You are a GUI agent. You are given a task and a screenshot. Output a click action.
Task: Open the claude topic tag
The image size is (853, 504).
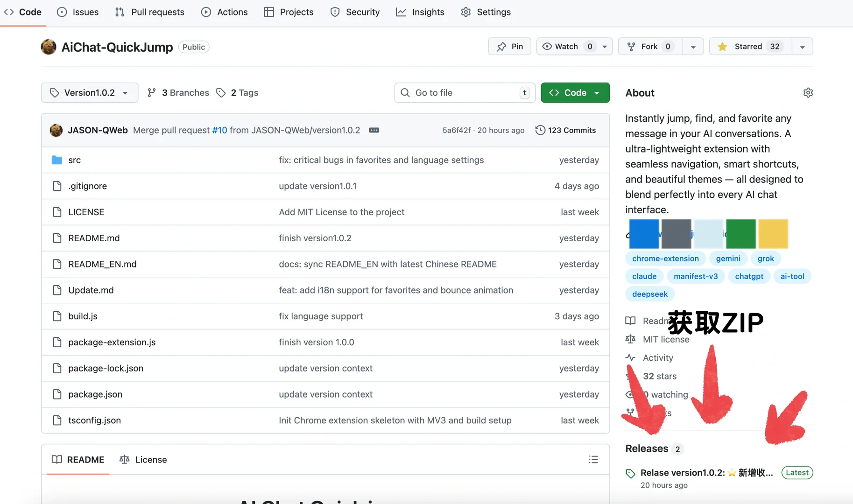(x=644, y=276)
